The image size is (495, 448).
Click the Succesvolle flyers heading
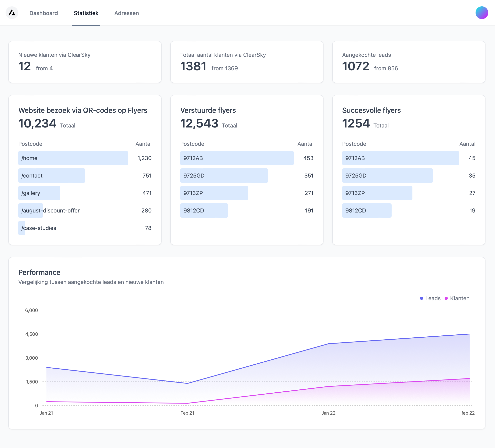pyautogui.click(x=371, y=110)
